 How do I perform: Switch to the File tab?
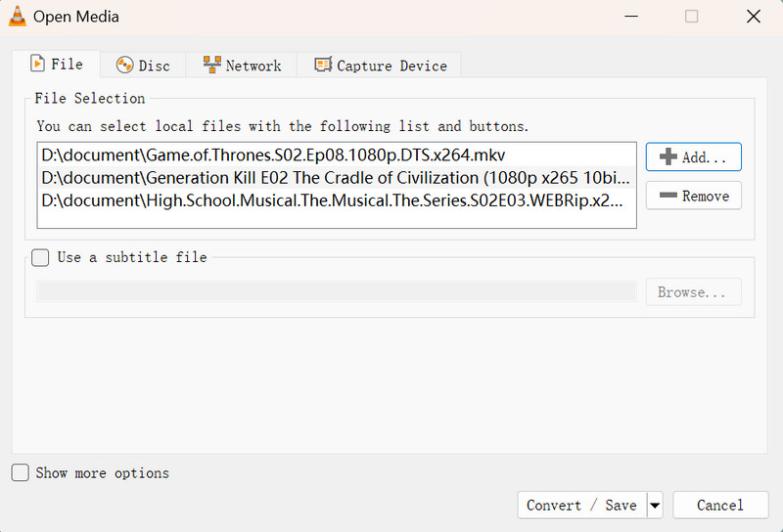[56, 65]
